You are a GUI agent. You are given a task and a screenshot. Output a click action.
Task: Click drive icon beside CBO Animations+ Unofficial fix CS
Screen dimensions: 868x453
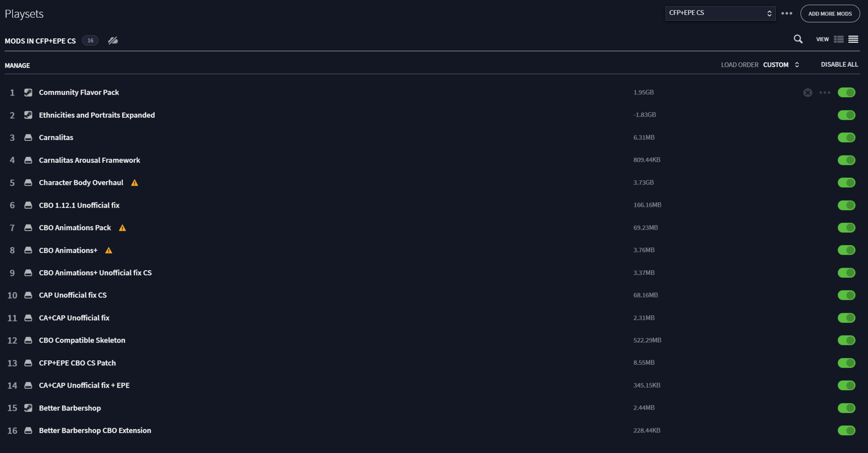tap(28, 273)
